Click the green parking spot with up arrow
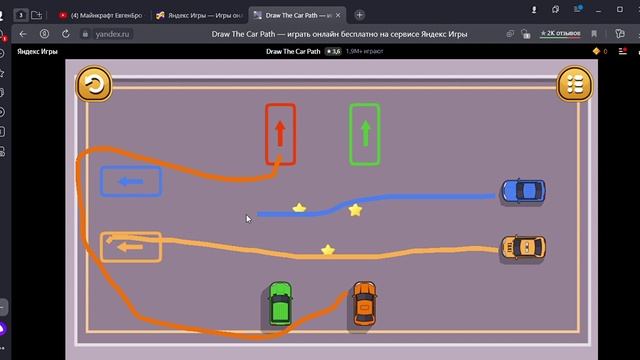This screenshot has height=360, width=640. click(x=365, y=134)
